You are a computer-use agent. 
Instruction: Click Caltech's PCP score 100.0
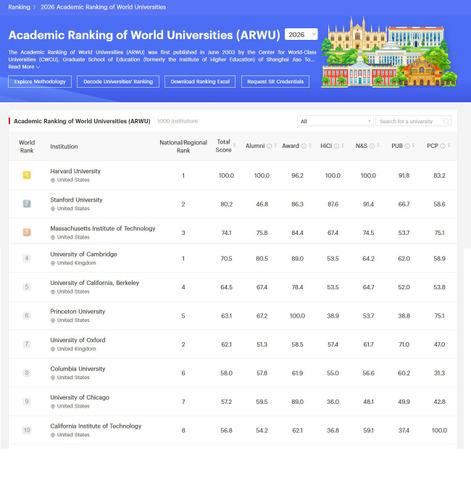(x=439, y=430)
